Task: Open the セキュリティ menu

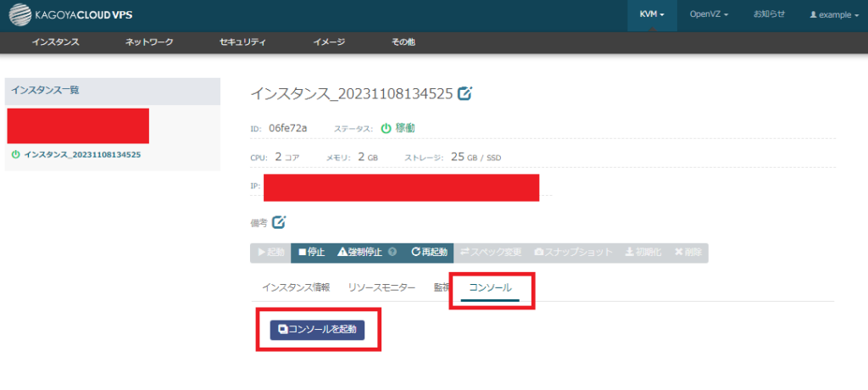Action: pos(242,42)
